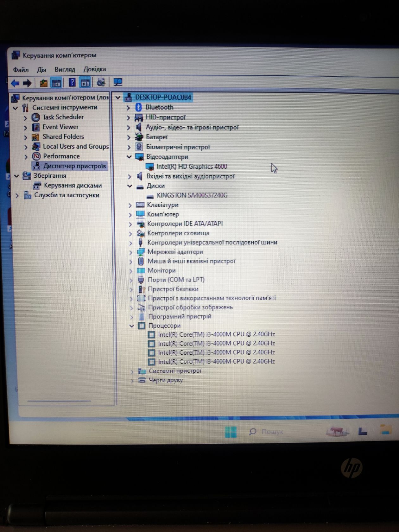Screen dimensions: 399x532
Task: Expand the Task Scheduler node arrow
Action: pyautogui.click(x=26, y=118)
